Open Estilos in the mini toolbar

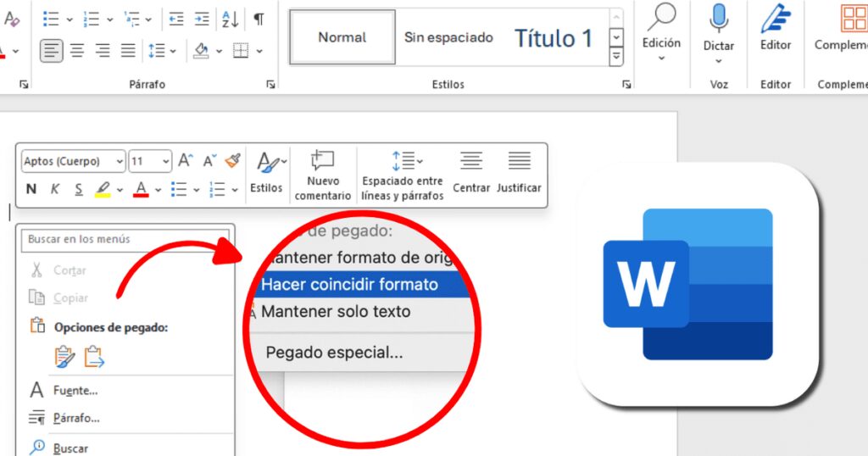pos(267,173)
